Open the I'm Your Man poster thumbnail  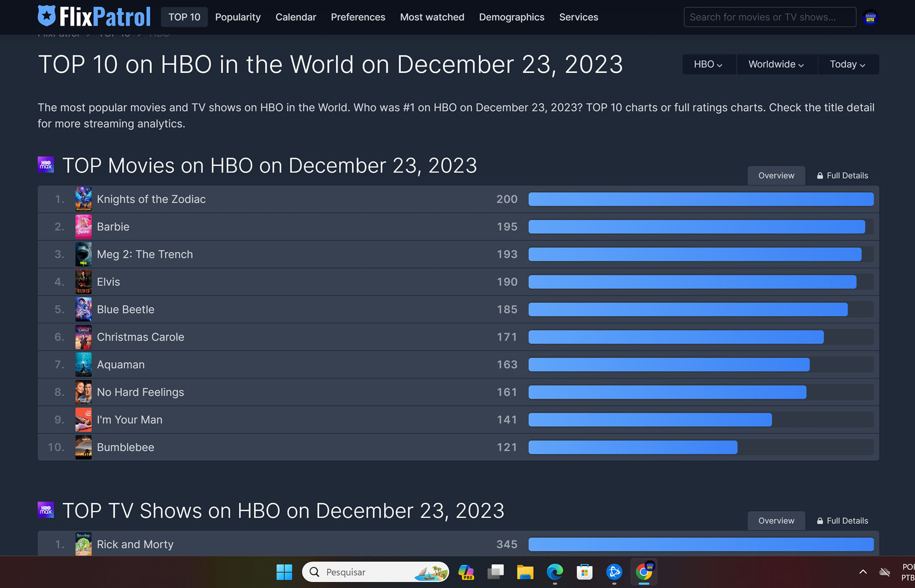point(84,420)
